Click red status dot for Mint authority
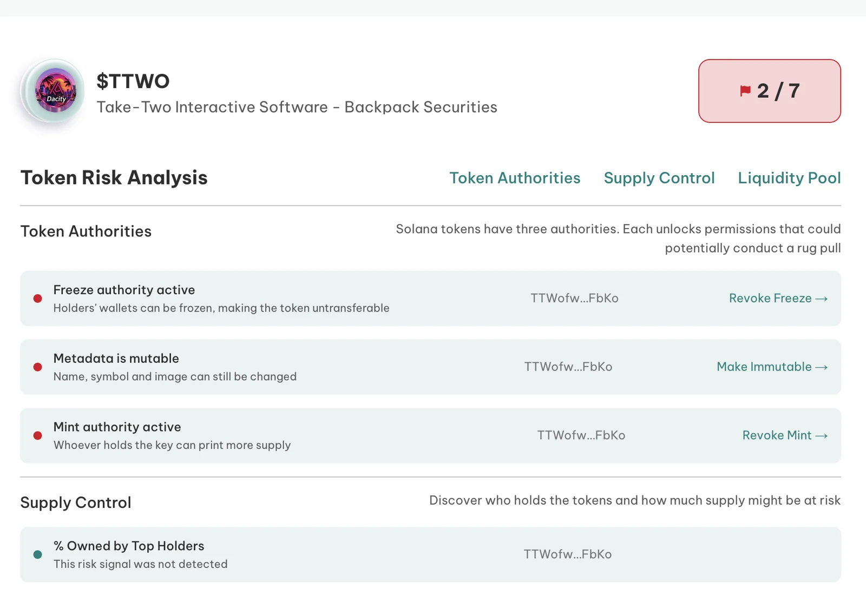 tap(38, 435)
